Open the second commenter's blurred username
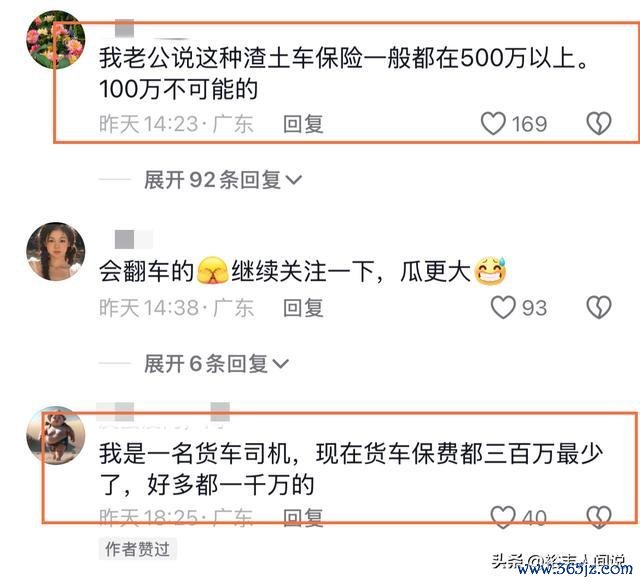Image resolution: width=640 pixels, height=584 pixels. coord(134,240)
